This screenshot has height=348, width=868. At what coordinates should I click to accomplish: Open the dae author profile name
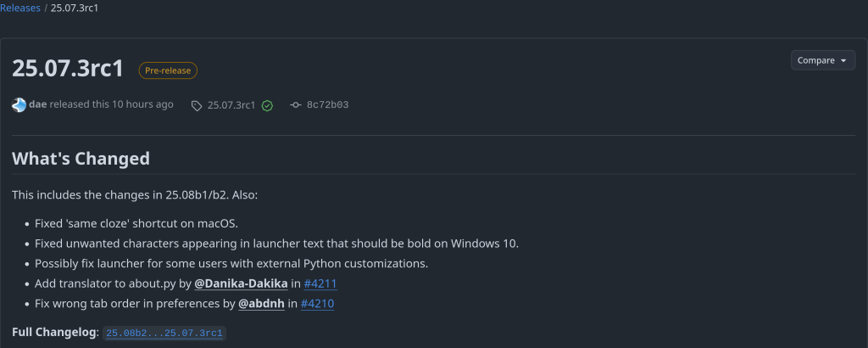coord(37,104)
